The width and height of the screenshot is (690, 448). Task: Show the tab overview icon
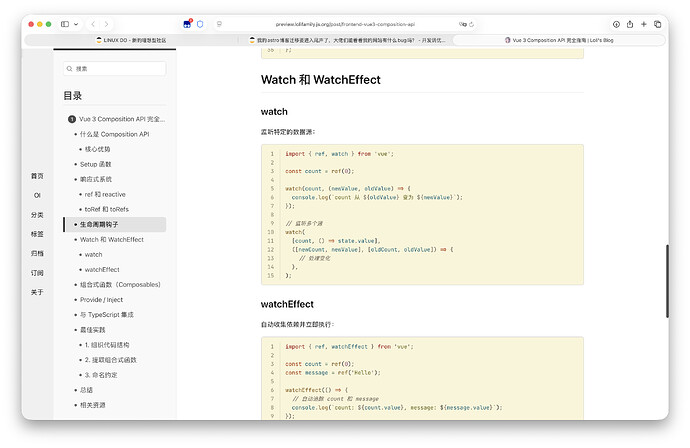tap(657, 24)
